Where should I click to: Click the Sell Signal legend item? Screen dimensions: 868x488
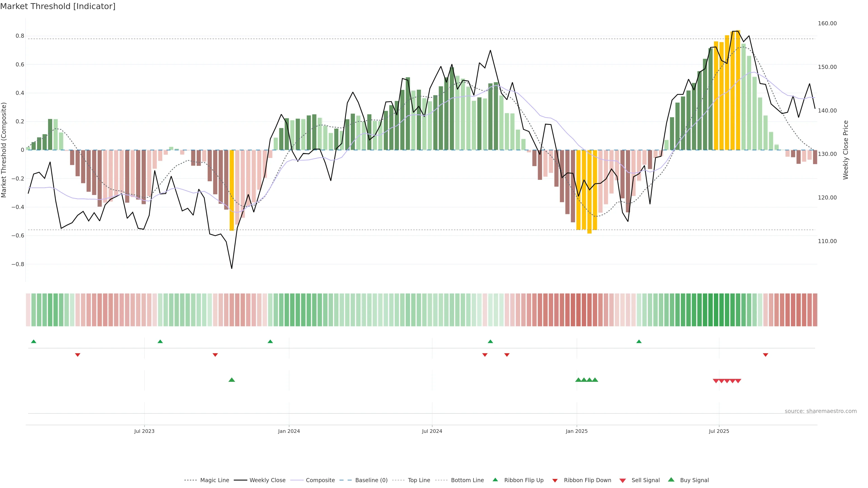click(x=645, y=480)
